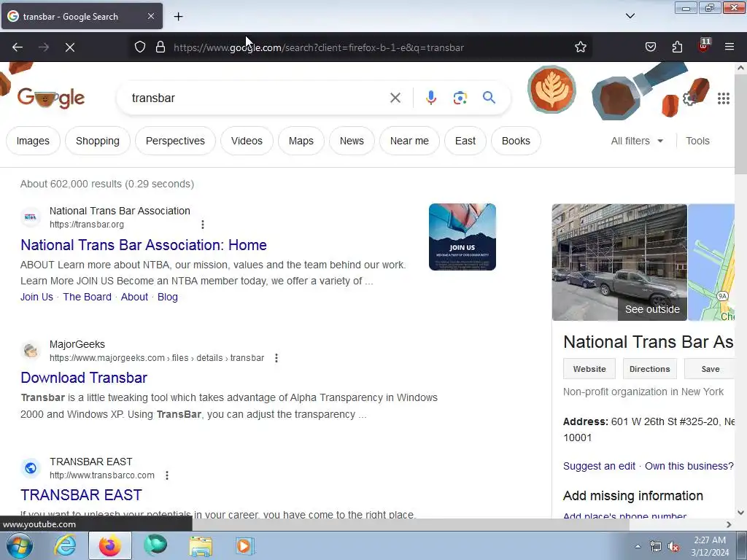Click Suggest an edit link
The image size is (747, 560).
coord(599,466)
